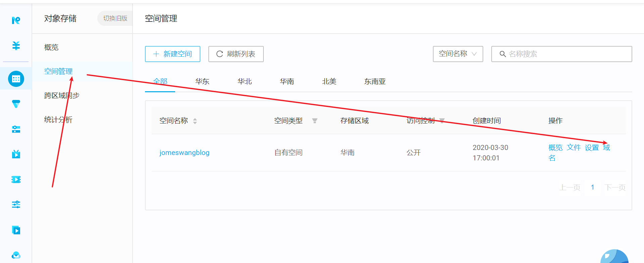
Task: Open the 访问控制 column filter icon
Action: pyautogui.click(x=442, y=121)
